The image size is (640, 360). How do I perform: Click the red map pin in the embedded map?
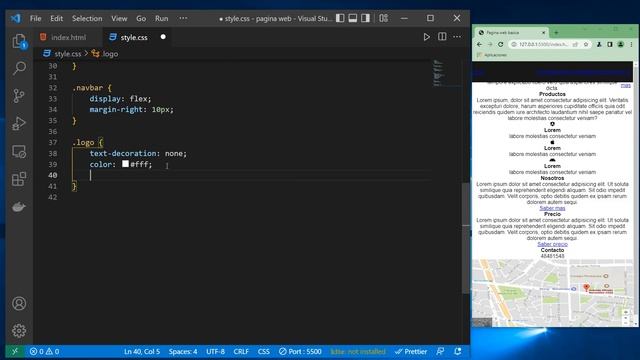pyautogui.click(x=587, y=287)
